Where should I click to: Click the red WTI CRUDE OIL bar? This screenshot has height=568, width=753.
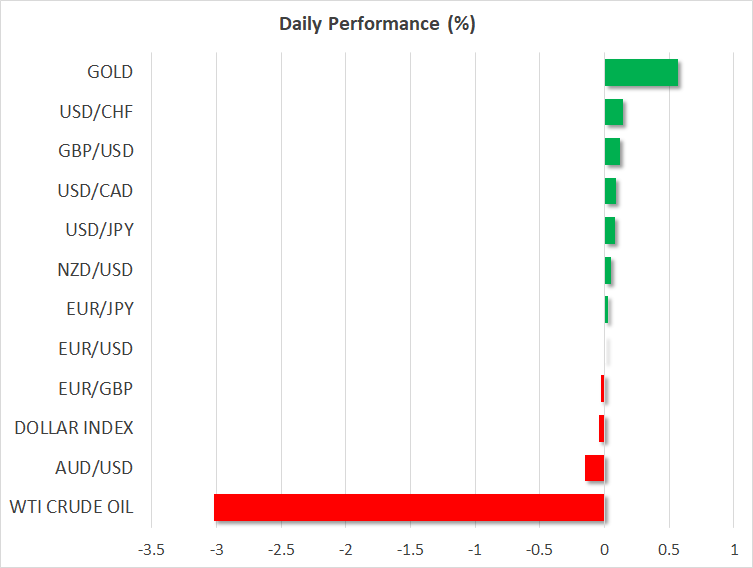click(x=409, y=507)
